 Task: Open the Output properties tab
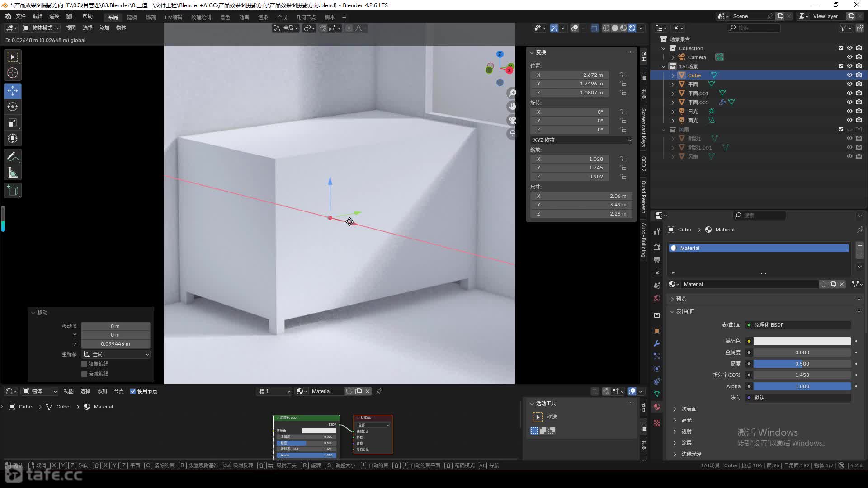pos(657,260)
